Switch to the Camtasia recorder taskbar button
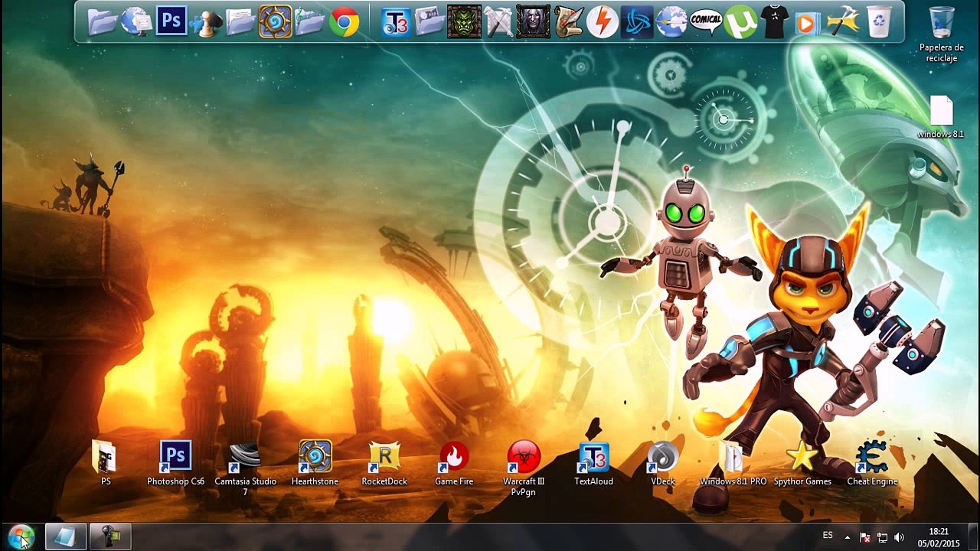 coord(109,536)
